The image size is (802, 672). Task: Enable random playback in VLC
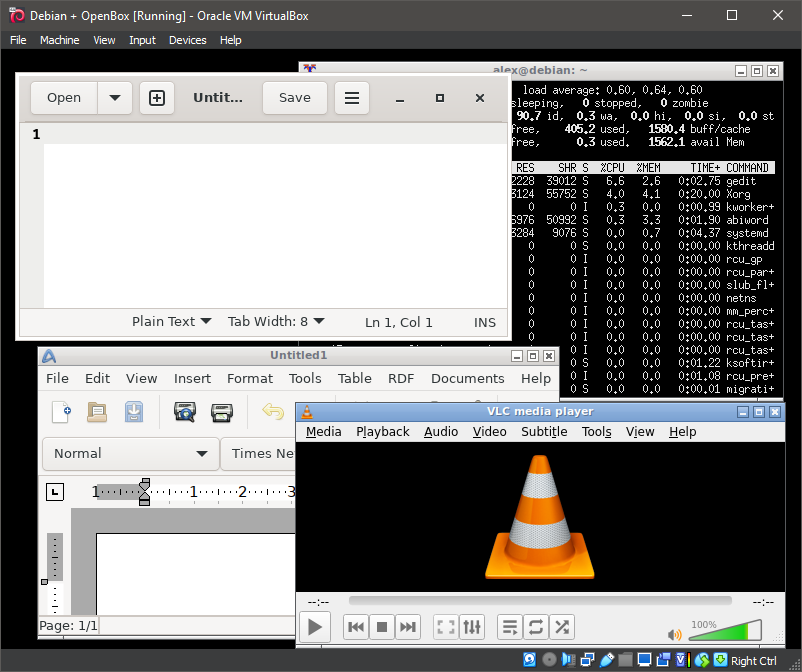562,627
